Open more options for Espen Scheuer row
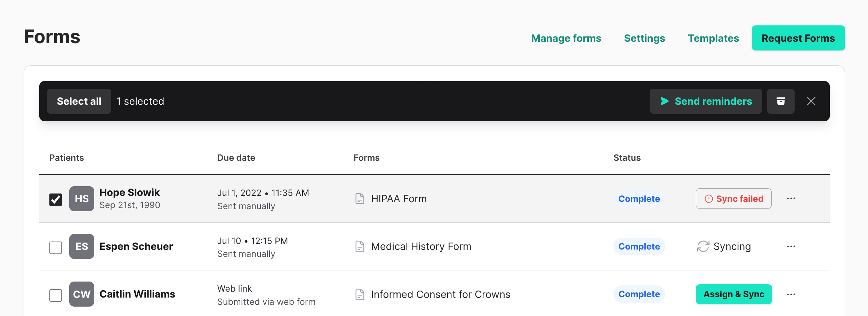The width and height of the screenshot is (868, 316). coord(791,246)
